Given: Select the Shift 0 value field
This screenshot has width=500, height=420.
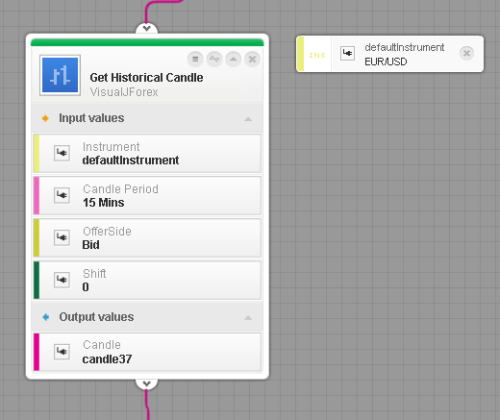Looking at the screenshot, I should 147,280.
